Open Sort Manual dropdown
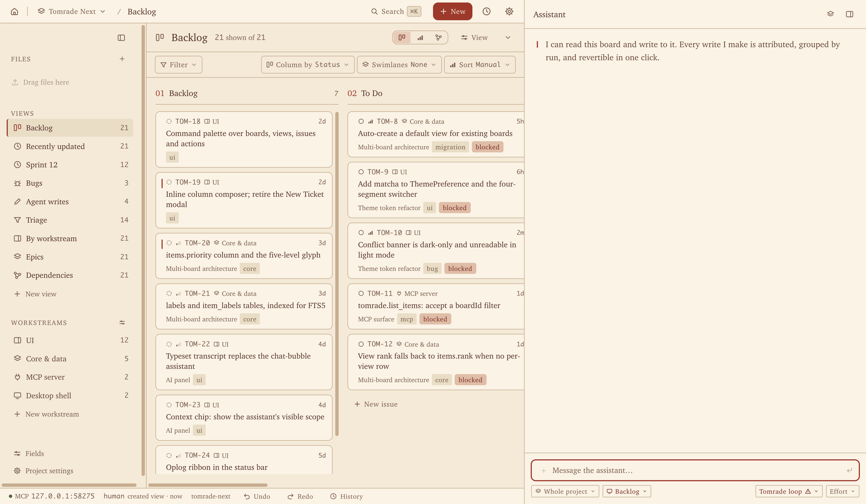 (x=480, y=65)
